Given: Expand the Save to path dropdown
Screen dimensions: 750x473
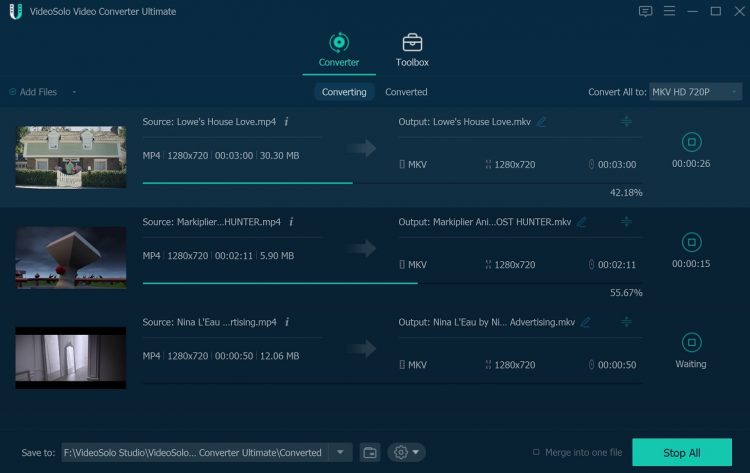Looking at the screenshot, I should pos(340,452).
